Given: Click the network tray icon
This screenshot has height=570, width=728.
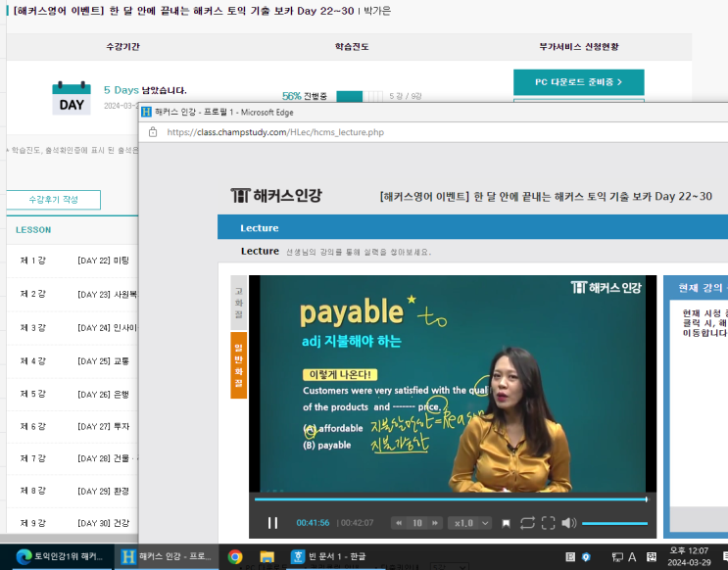Looking at the screenshot, I should click(x=617, y=557).
